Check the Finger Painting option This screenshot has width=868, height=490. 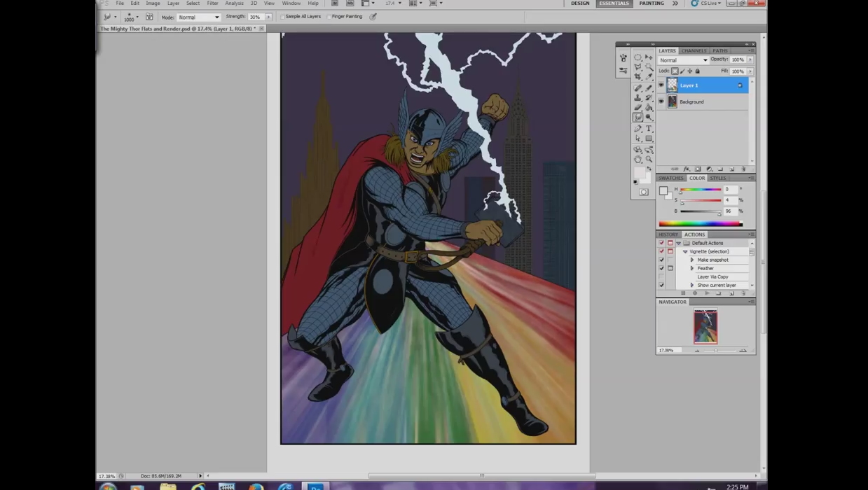click(329, 17)
